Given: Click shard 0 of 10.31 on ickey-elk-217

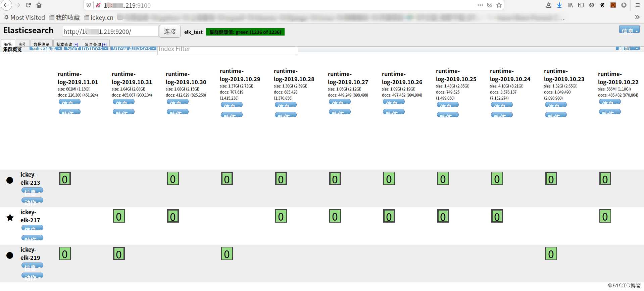Looking at the screenshot, I should (x=119, y=216).
